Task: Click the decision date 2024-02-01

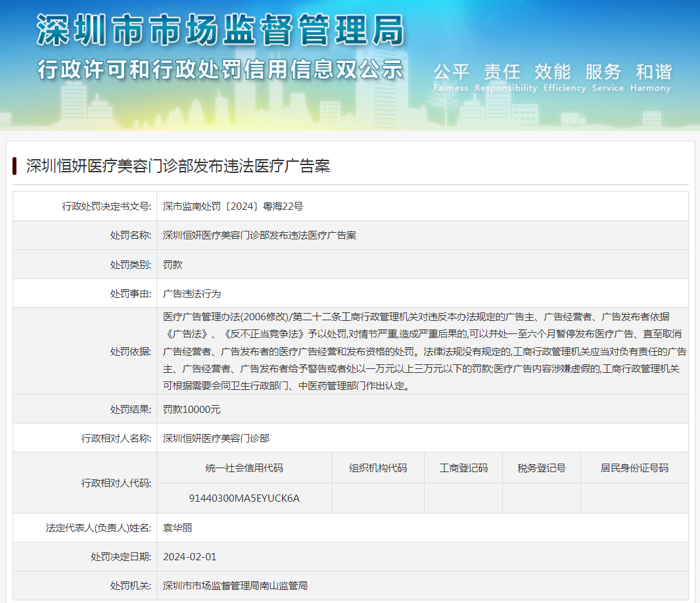Action: 190,556
